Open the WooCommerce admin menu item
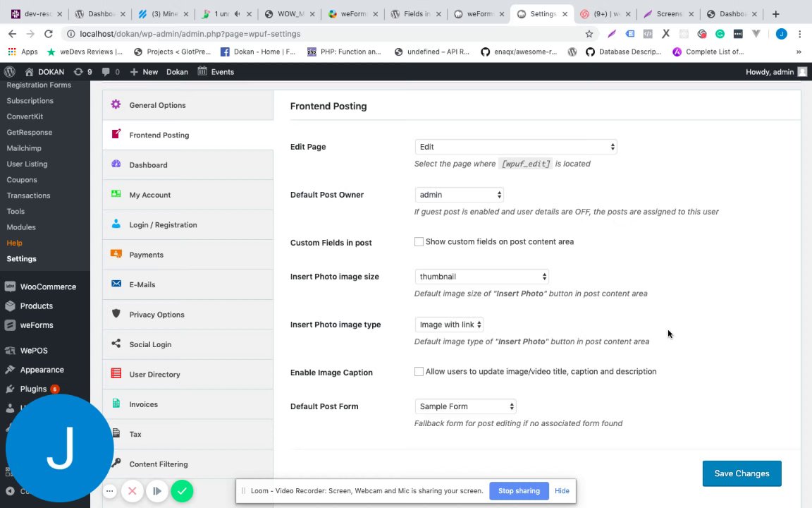 [45, 286]
